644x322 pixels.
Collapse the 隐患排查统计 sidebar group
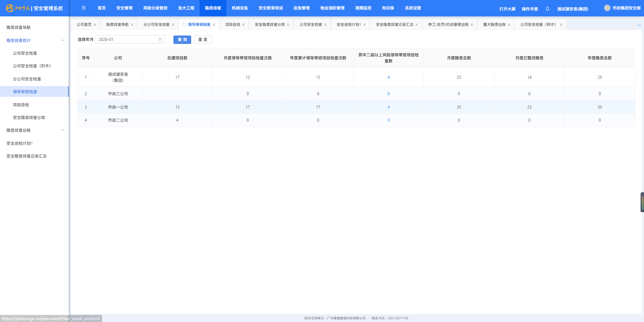pyautogui.click(x=62, y=41)
